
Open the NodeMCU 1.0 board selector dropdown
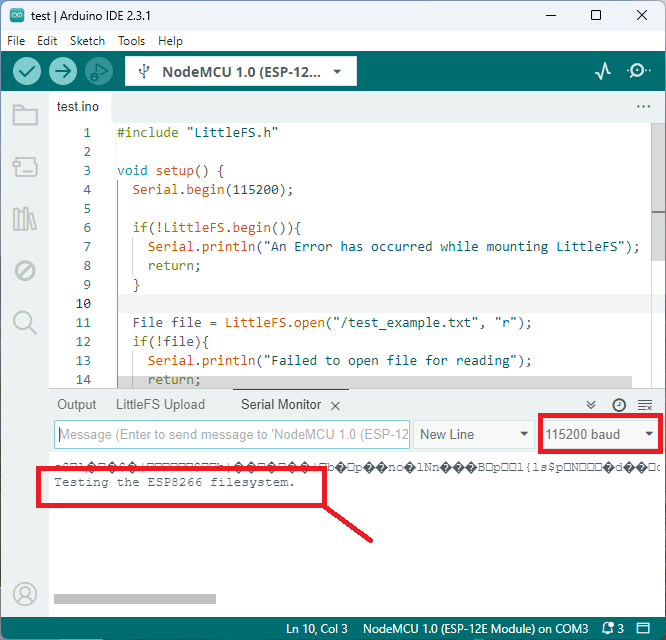coord(240,71)
